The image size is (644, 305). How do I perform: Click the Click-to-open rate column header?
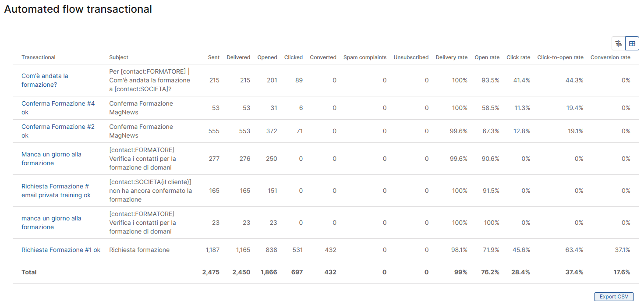coord(560,57)
